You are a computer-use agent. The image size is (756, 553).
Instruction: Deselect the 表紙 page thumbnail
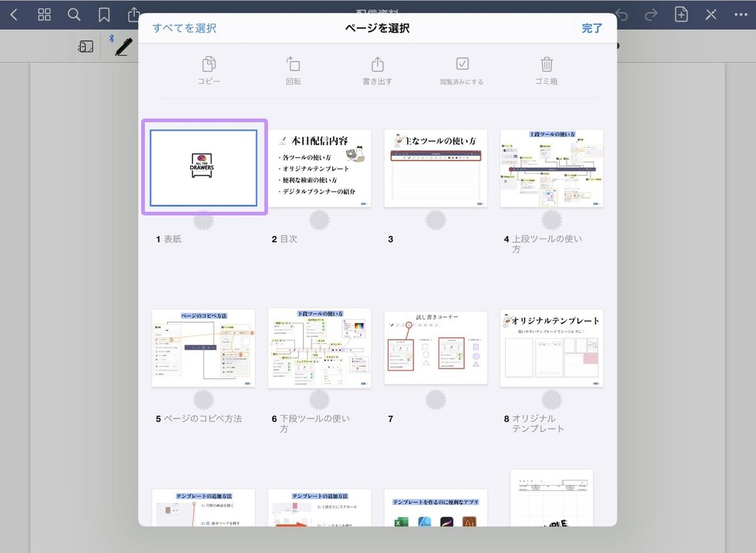pos(203,167)
